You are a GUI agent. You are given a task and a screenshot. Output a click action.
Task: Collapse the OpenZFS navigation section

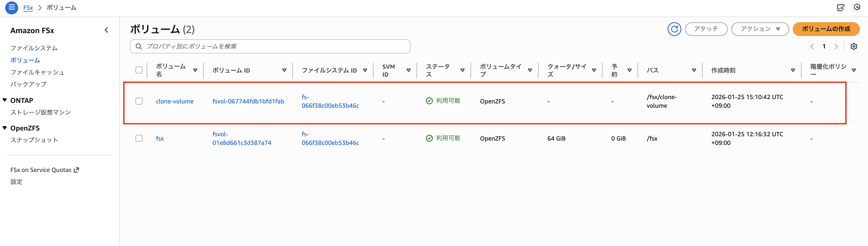(x=5, y=128)
